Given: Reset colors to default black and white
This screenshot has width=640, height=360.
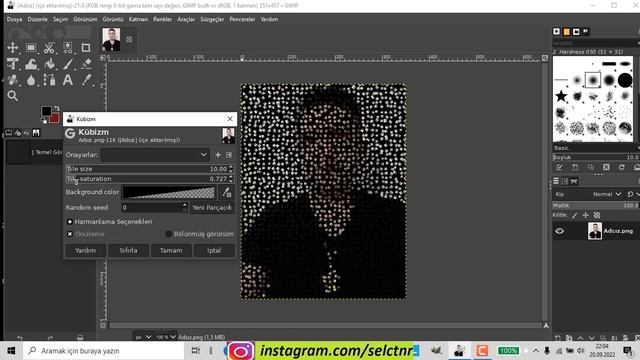Looking at the screenshot, I should point(44,121).
